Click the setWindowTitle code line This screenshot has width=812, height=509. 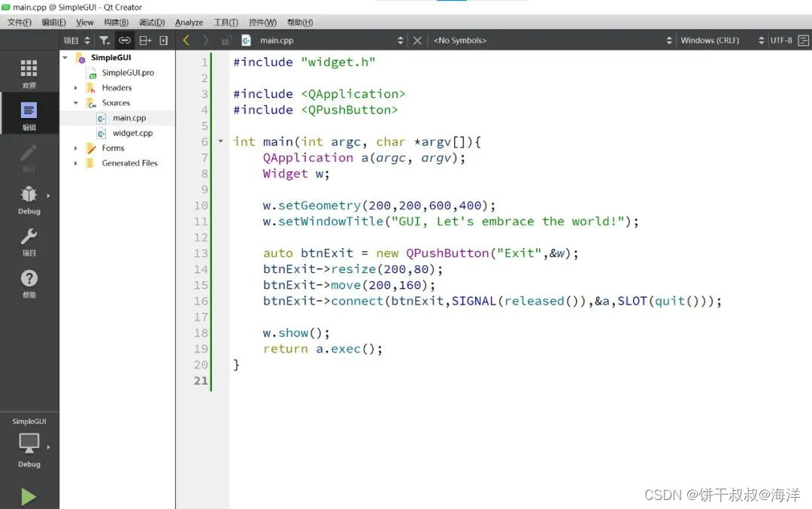point(450,222)
